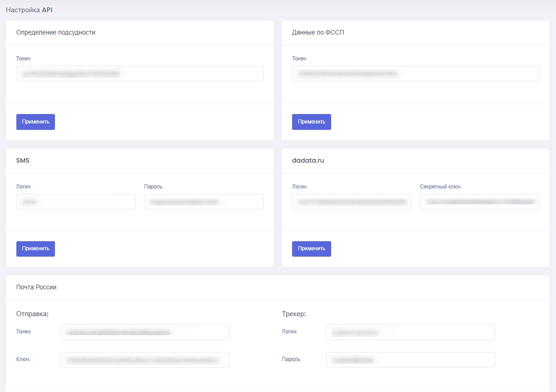
Task: Click the Данные по ФССП token input
Action: (x=415, y=74)
